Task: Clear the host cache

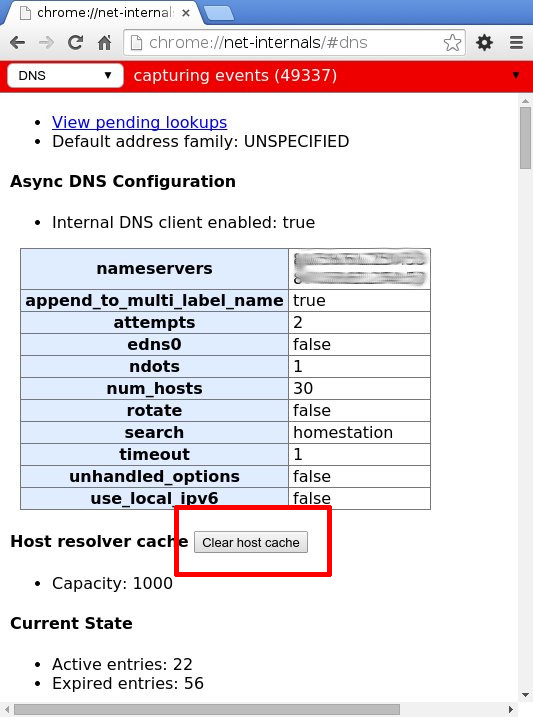Action: (251, 542)
